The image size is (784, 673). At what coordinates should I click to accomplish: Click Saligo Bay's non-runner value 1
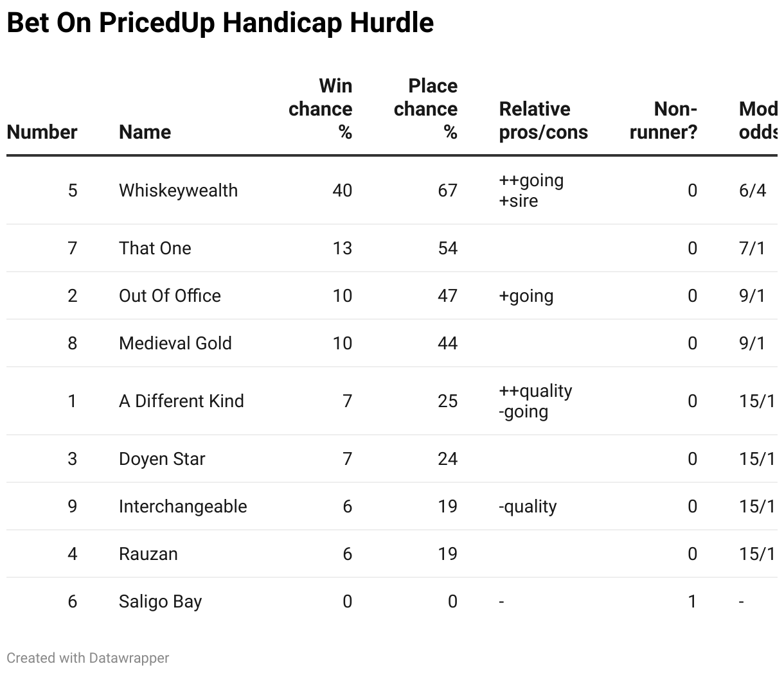(692, 602)
